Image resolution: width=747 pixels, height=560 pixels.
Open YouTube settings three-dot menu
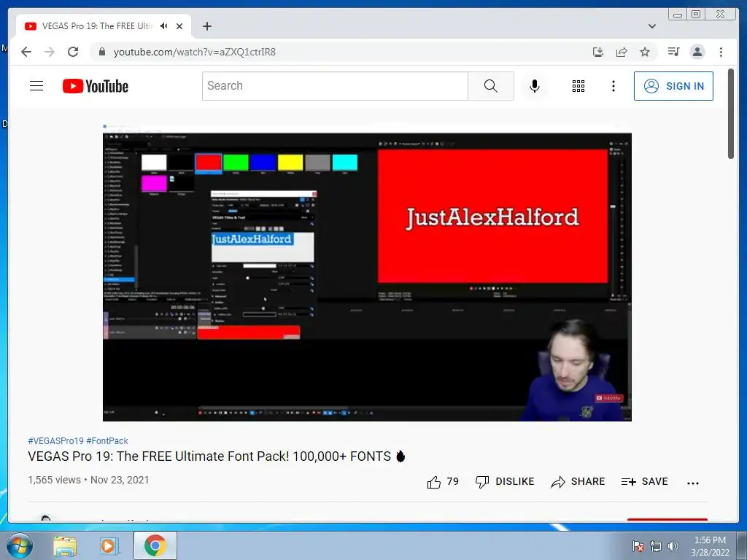click(613, 86)
